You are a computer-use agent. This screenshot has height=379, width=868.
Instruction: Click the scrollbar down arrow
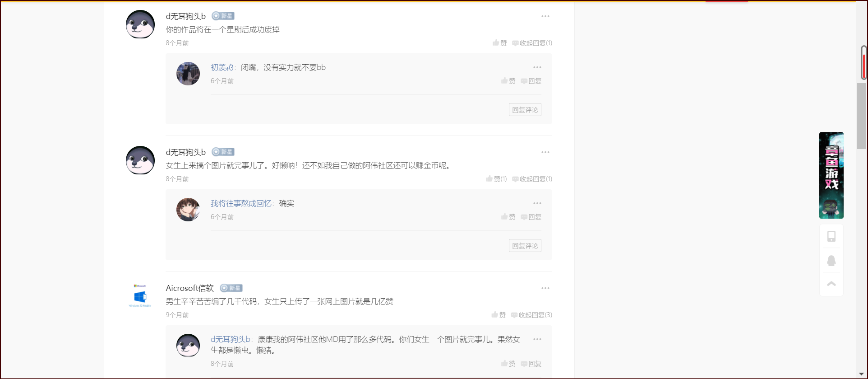(x=862, y=374)
